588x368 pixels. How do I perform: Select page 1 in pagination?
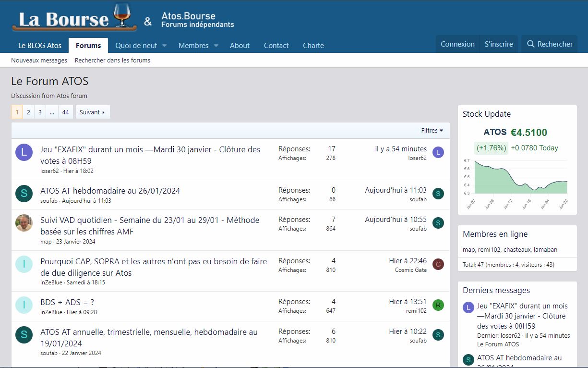pyautogui.click(x=17, y=112)
